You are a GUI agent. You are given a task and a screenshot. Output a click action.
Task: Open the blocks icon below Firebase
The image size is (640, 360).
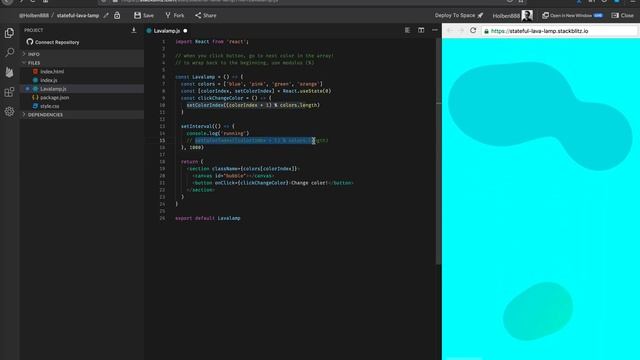[9, 92]
